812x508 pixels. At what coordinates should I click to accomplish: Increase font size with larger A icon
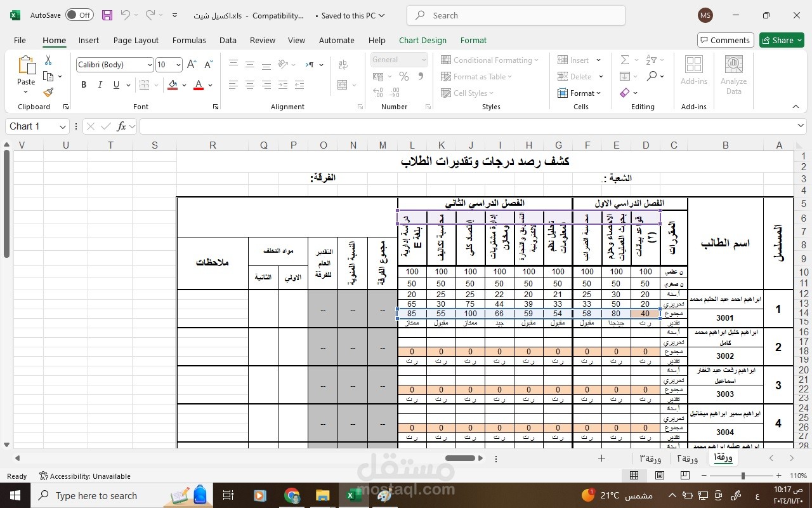coord(192,65)
